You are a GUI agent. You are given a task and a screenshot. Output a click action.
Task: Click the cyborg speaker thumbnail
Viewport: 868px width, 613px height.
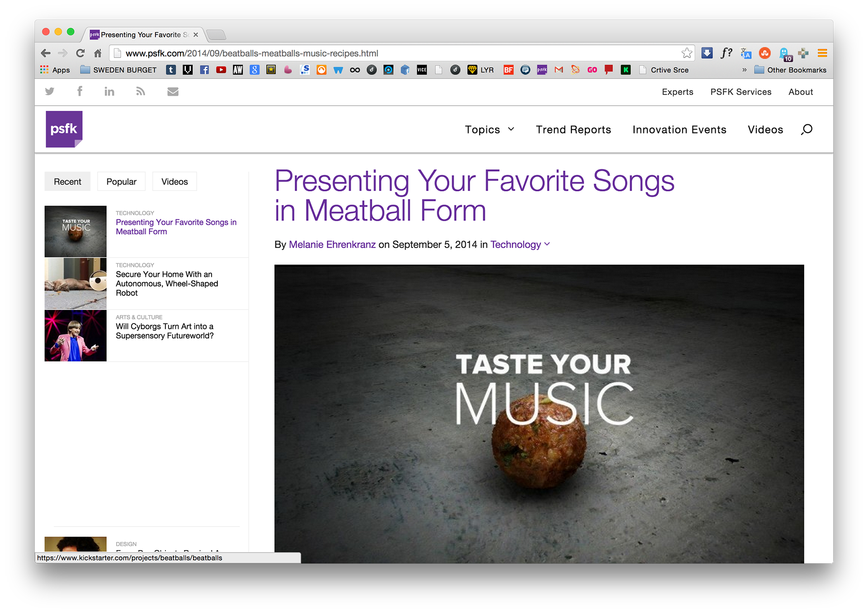pyautogui.click(x=75, y=336)
